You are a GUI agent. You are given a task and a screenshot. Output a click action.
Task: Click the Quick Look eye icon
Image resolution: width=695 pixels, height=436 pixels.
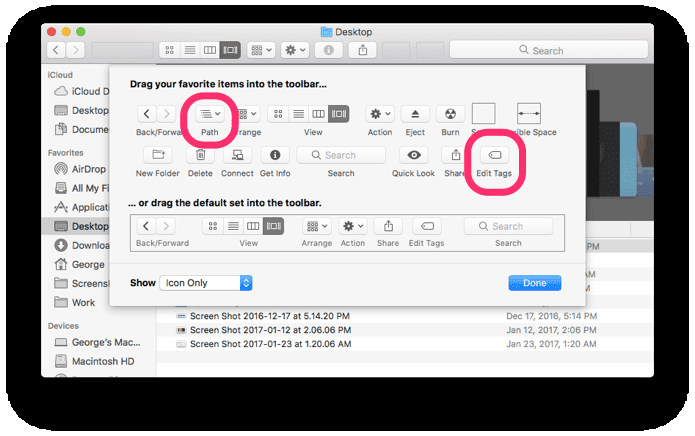tap(414, 155)
